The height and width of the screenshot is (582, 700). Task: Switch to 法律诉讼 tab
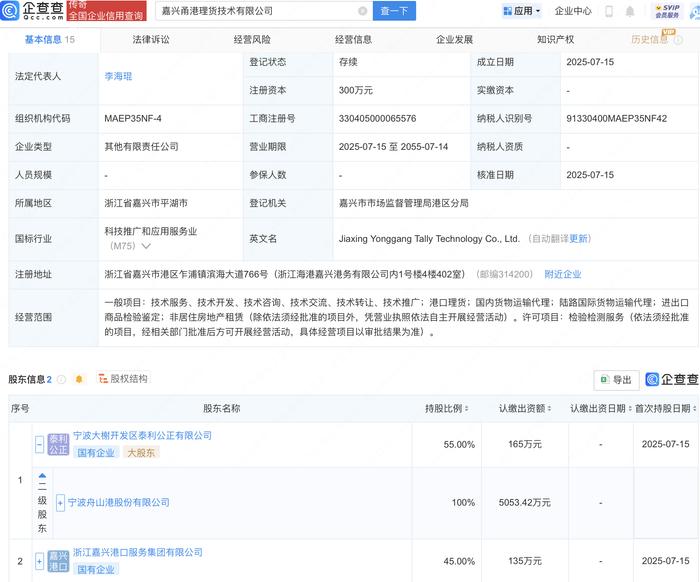[x=151, y=40]
